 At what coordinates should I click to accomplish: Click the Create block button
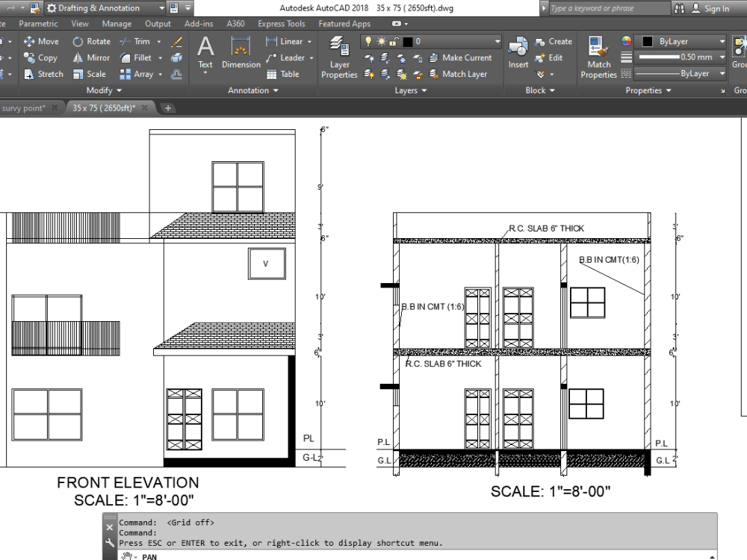coord(557,41)
